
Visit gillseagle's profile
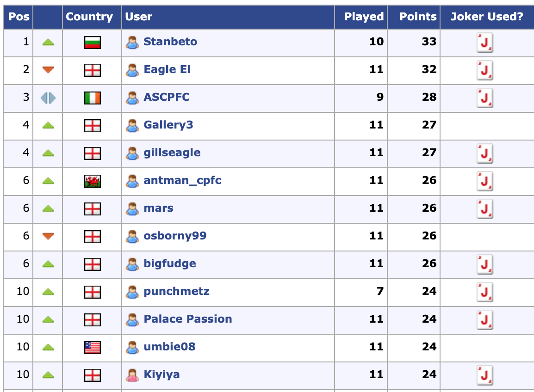[172, 153]
